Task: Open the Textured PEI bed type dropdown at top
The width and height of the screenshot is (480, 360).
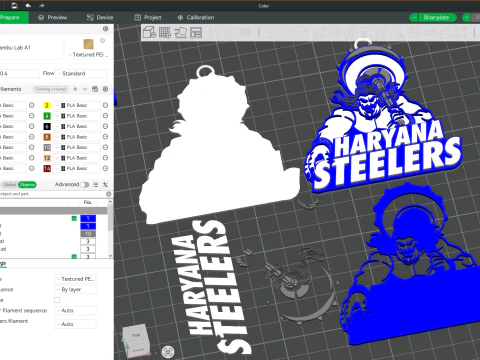Action: (x=88, y=55)
